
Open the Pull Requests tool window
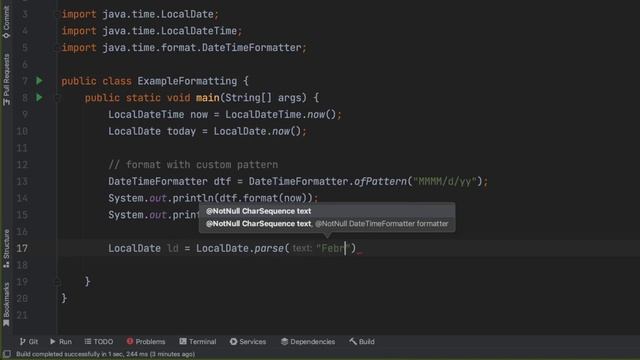(x=6, y=80)
